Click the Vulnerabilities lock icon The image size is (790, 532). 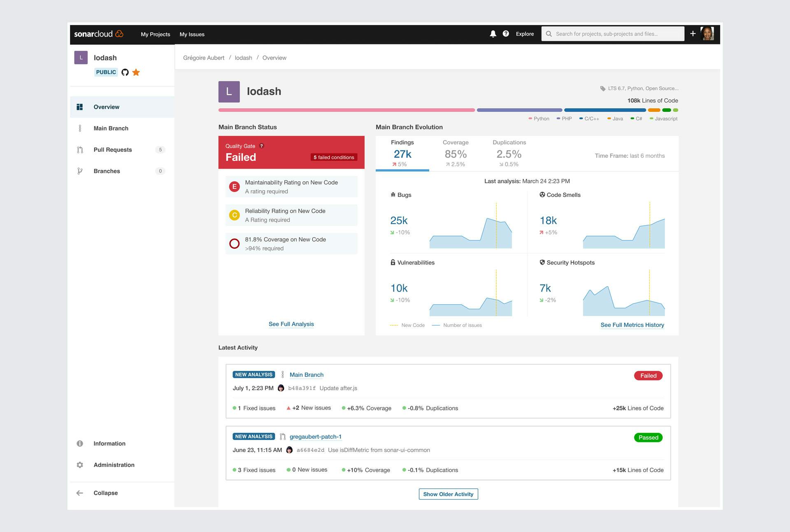(x=393, y=262)
